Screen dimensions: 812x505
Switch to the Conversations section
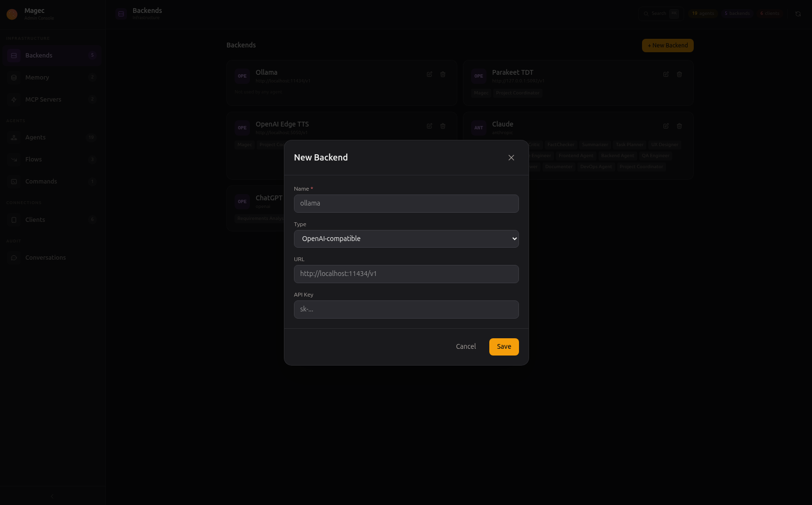[x=45, y=257]
